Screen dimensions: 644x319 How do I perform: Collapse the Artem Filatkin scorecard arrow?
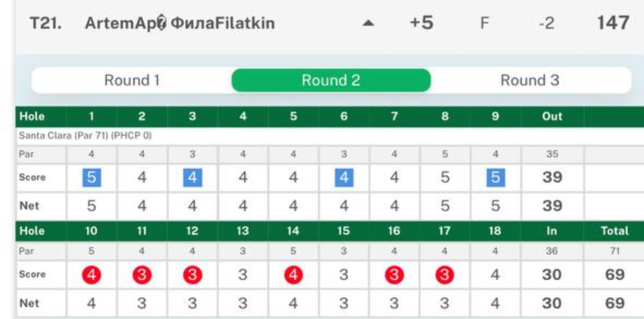click(369, 23)
